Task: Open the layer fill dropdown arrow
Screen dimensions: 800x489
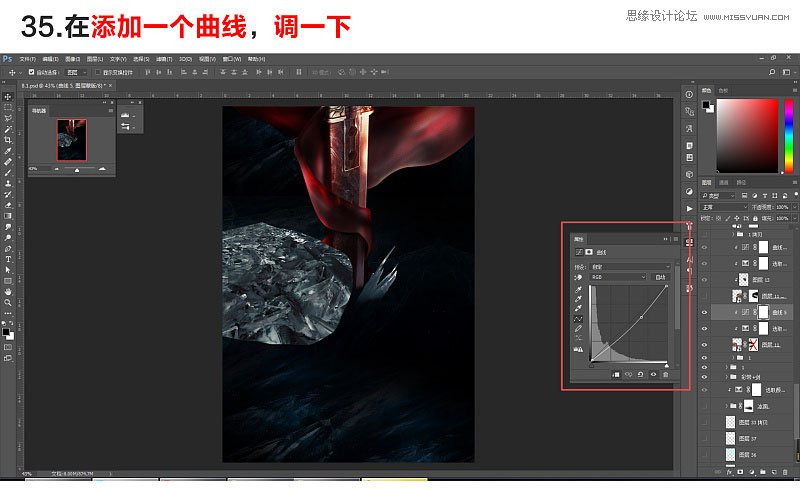Action: [794, 218]
